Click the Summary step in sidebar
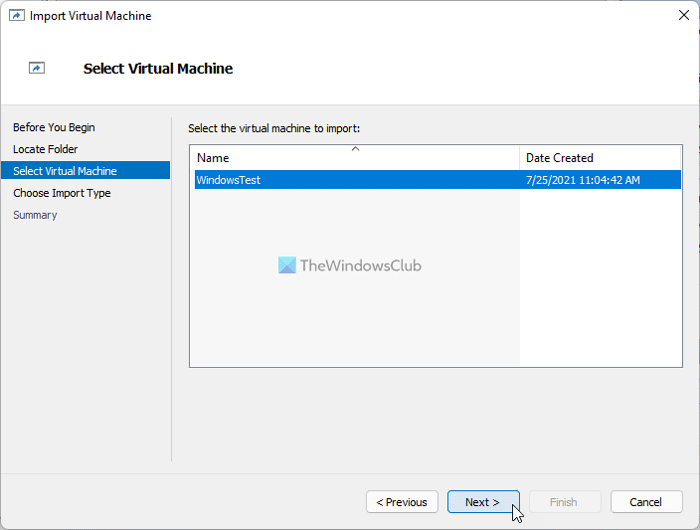Screen dimensions: 700x530 (x=35, y=215)
